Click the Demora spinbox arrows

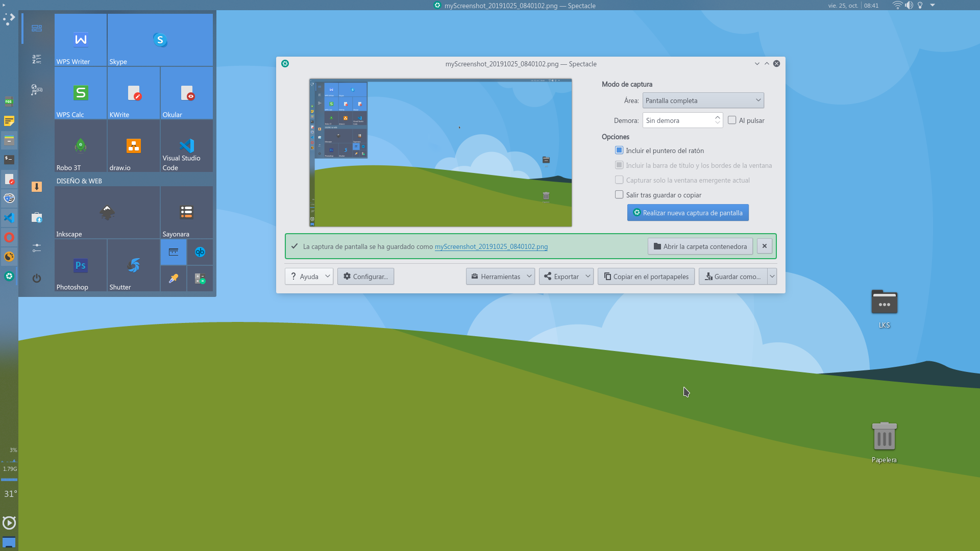(718, 120)
